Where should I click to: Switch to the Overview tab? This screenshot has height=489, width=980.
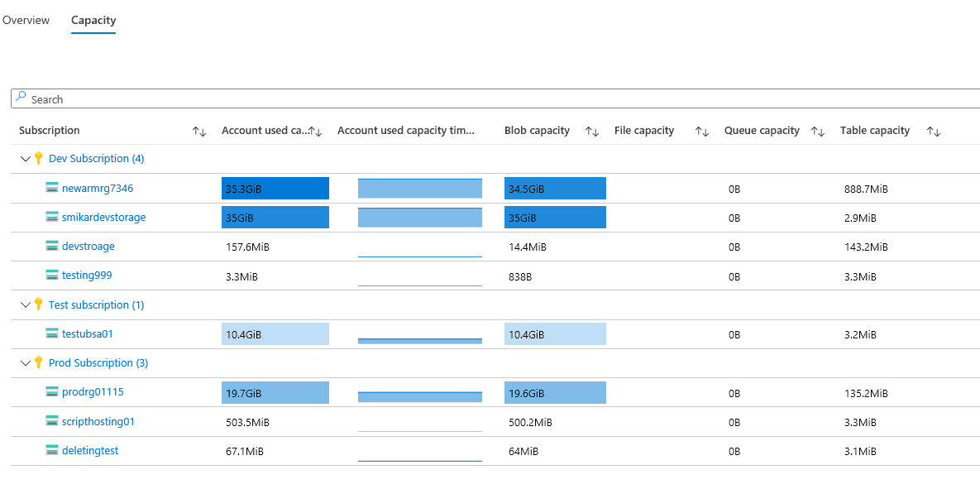click(x=26, y=20)
